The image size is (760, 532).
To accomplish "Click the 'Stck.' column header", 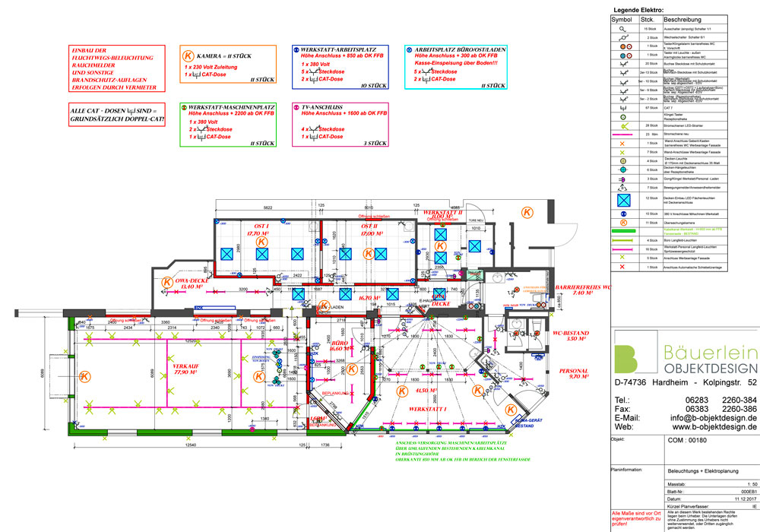I will pos(648,20).
